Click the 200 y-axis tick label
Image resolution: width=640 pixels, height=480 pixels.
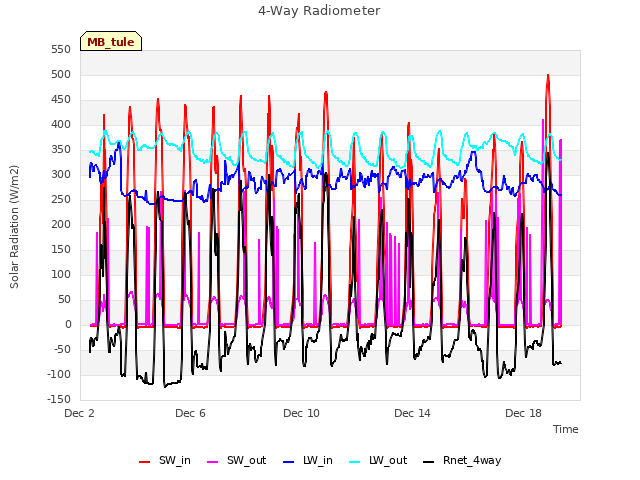pos(61,224)
